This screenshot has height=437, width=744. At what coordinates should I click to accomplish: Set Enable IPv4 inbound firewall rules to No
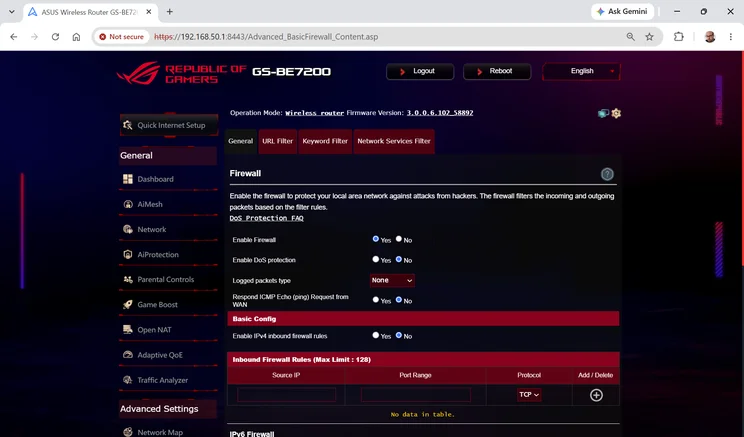click(x=399, y=335)
